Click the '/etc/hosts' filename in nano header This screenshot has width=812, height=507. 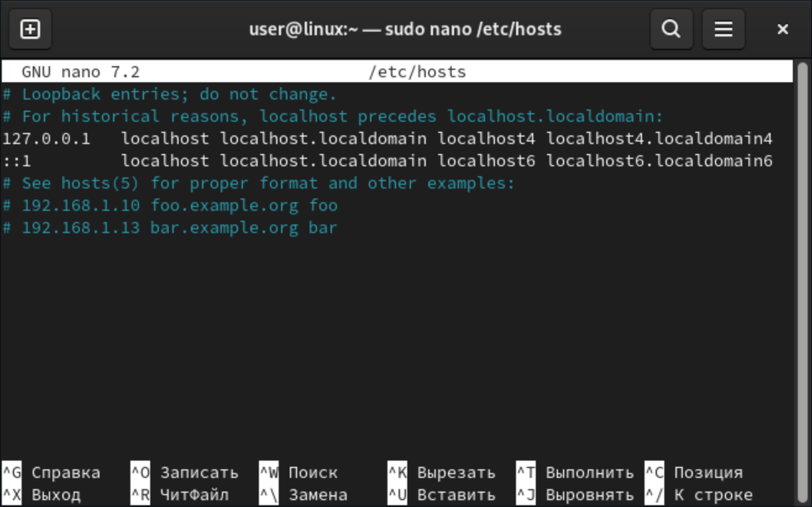(x=417, y=72)
